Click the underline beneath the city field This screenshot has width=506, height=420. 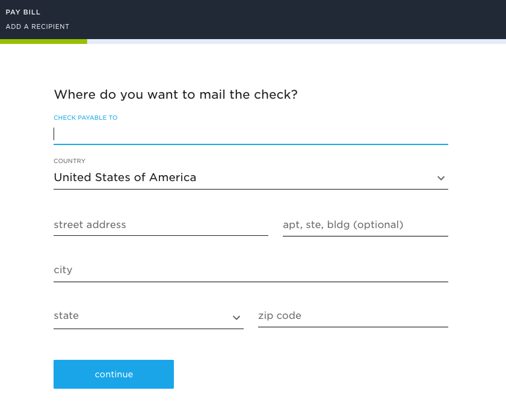click(251, 282)
